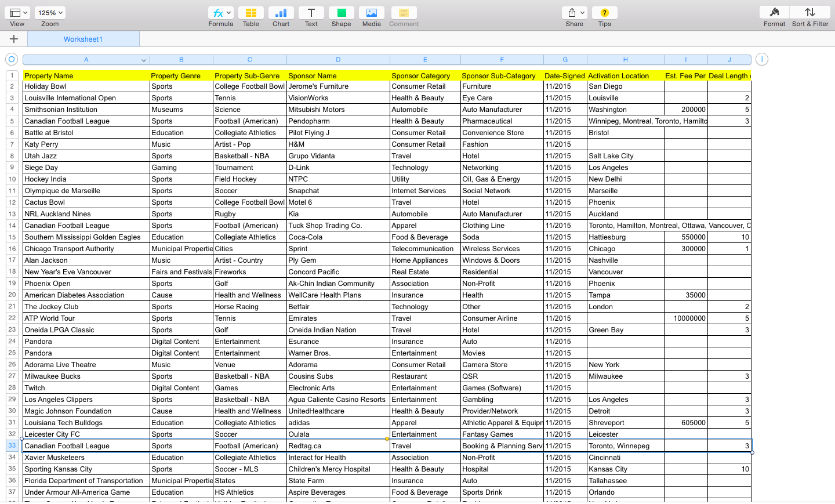835x504 pixels.
Task: Click the 'Activation Location' header cell
Action: tap(626, 75)
